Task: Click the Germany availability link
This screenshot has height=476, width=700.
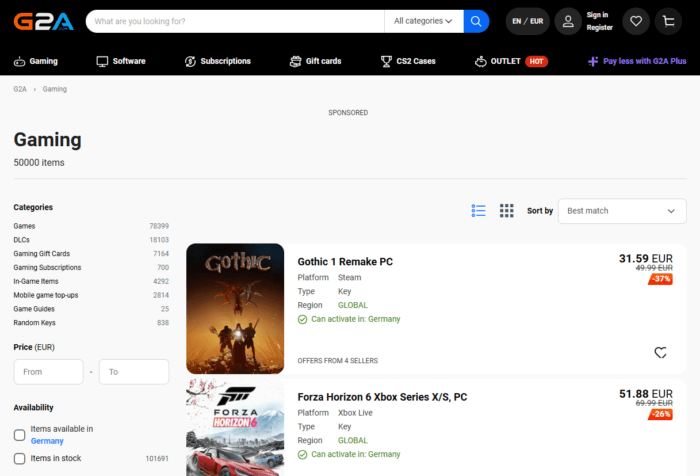Action: pyautogui.click(x=47, y=441)
